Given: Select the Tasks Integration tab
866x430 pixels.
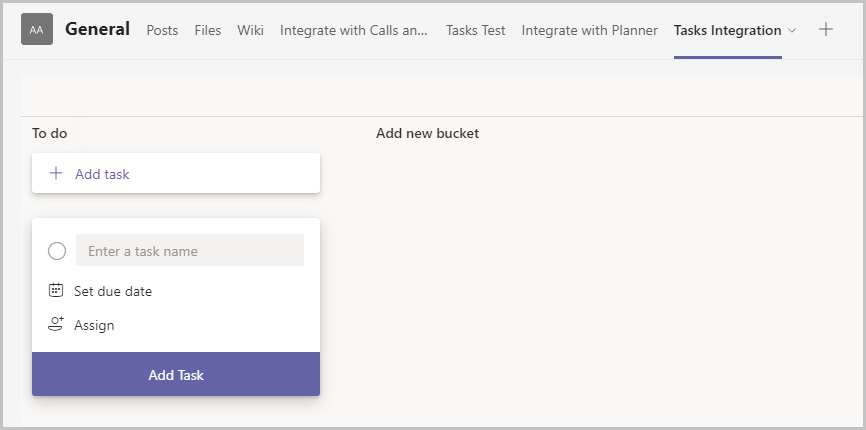Looking at the screenshot, I should point(727,30).
